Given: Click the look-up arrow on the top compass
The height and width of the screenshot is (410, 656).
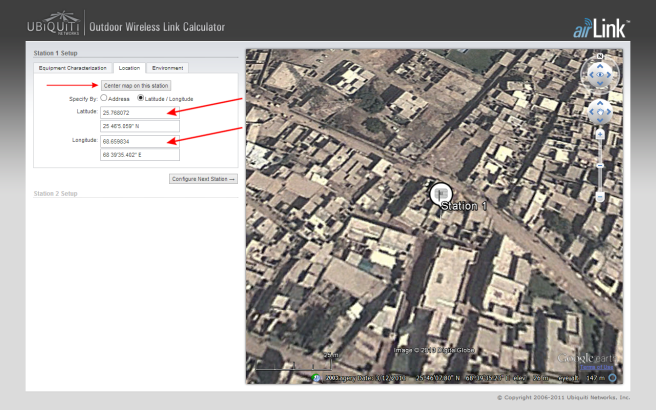Looking at the screenshot, I should point(599,65).
